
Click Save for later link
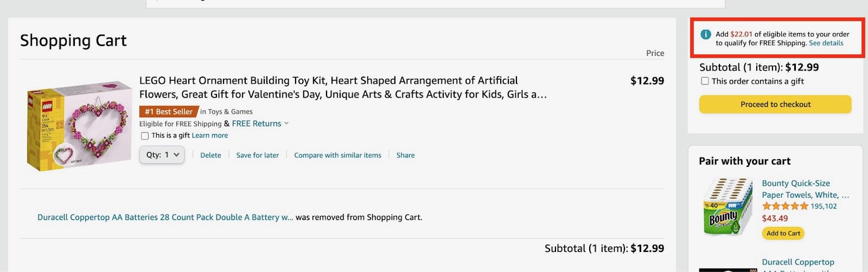(257, 155)
